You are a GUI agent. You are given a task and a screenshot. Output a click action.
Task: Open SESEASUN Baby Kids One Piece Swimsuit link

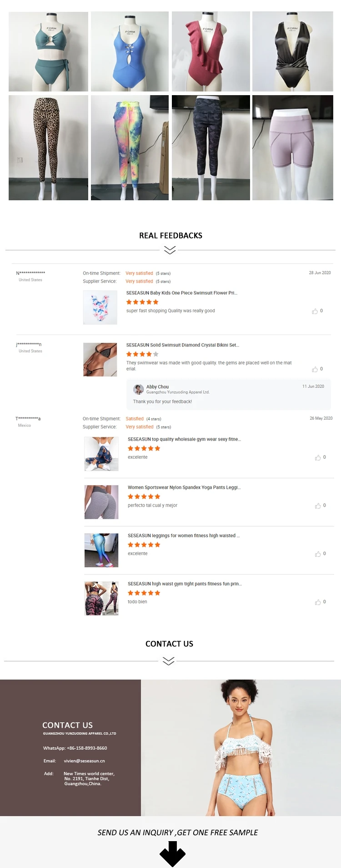181,293
